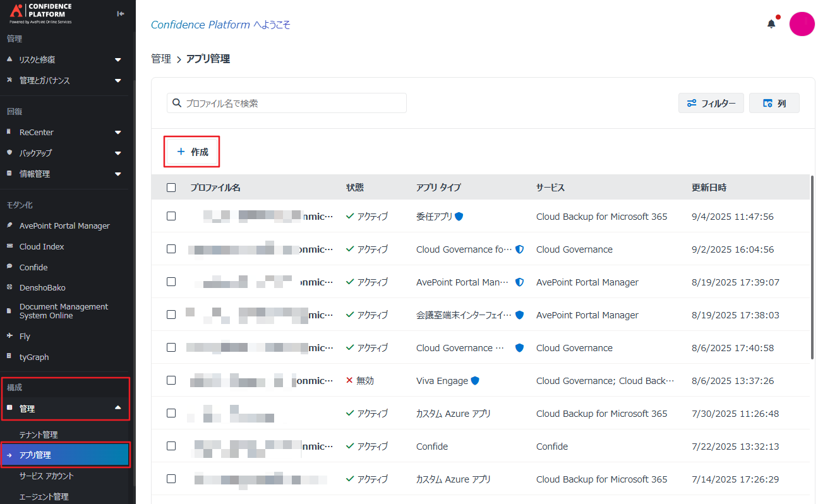818x504 pixels.
Task: Click the AvePoint Portal Manager sidebar icon
Action: tap(9, 225)
